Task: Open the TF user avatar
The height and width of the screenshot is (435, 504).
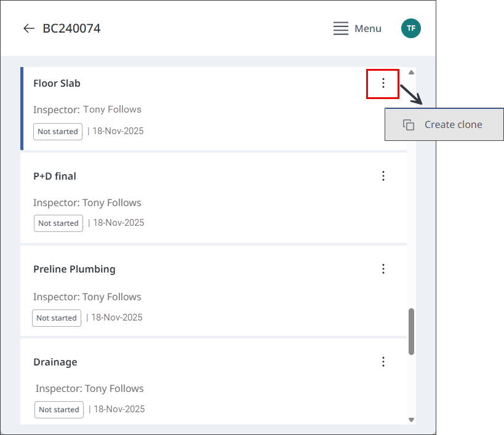Action: click(x=411, y=28)
